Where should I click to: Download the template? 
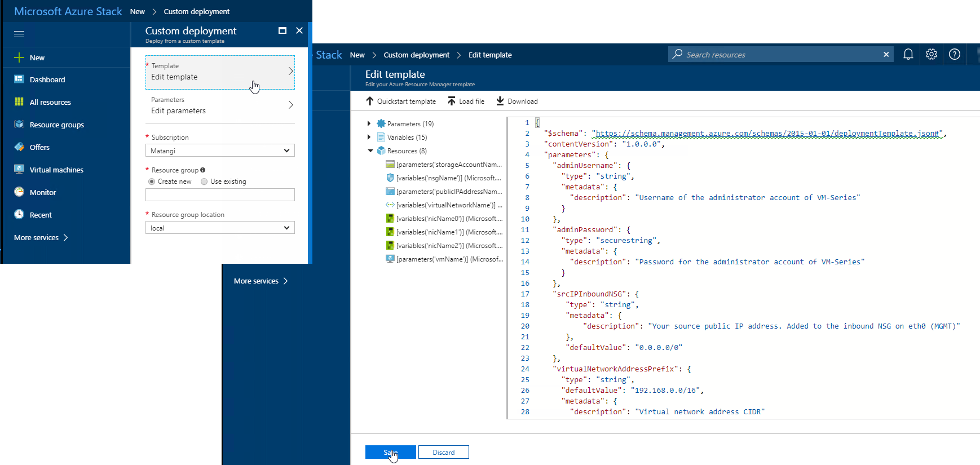517,101
